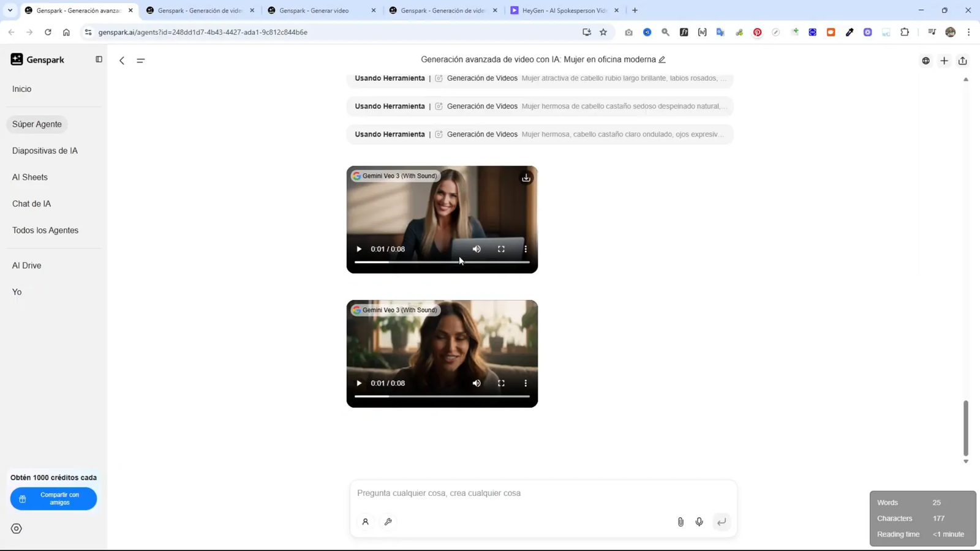Open the attachment paperclip in chat input
Image resolution: width=980 pixels, height=551 pixels.
pos(680,522)
